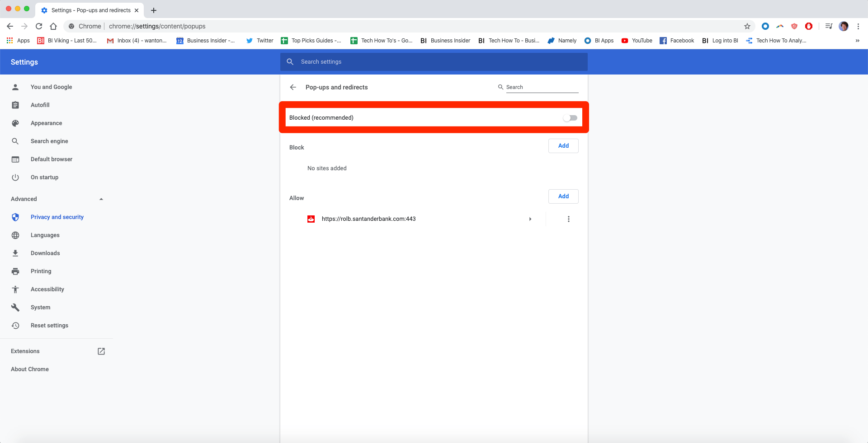
Task: Open YouTube bookmark
Action: point(637,41)
